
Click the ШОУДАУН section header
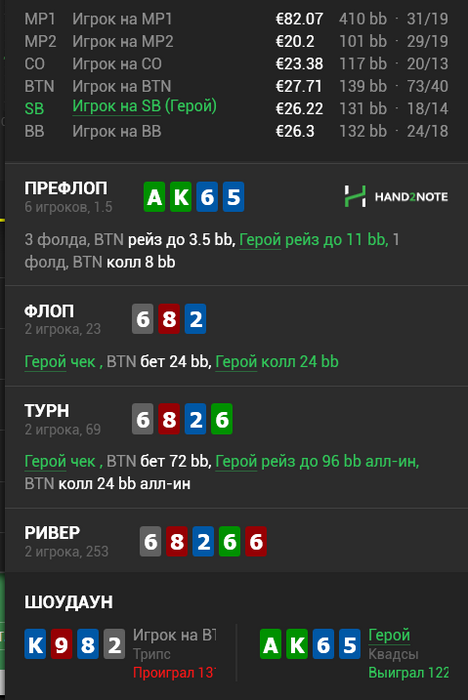pos(68,602)
